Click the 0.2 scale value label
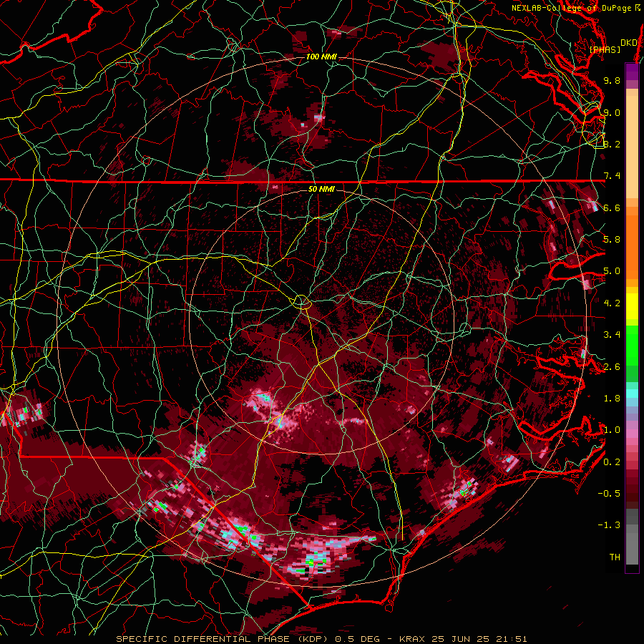The height and width of the screenshot is (644, 644). [612, 462]
